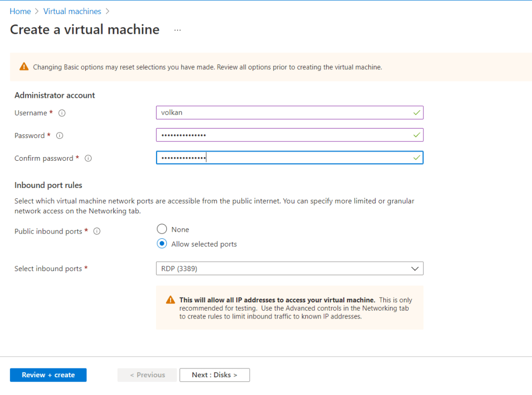The width and height of the screenshot is (532, 395).
Task: Open the Select inbound ports dropdown
Action: 289,269
